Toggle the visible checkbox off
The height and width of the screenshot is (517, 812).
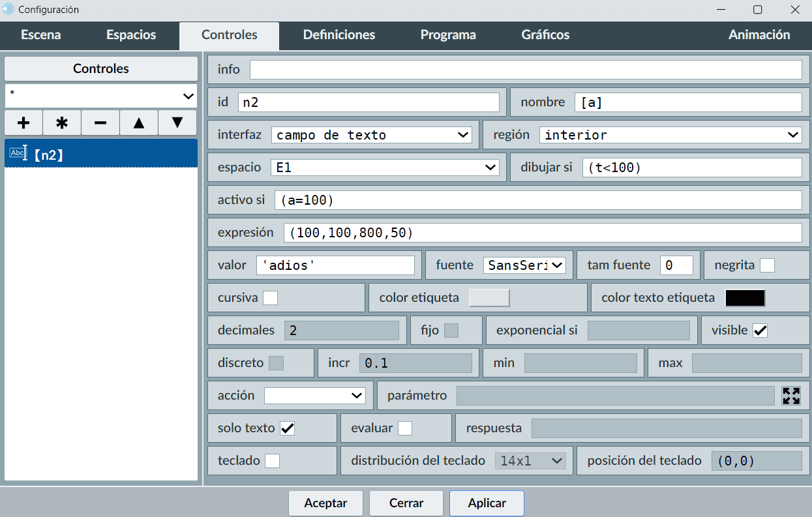pos(760,331)
